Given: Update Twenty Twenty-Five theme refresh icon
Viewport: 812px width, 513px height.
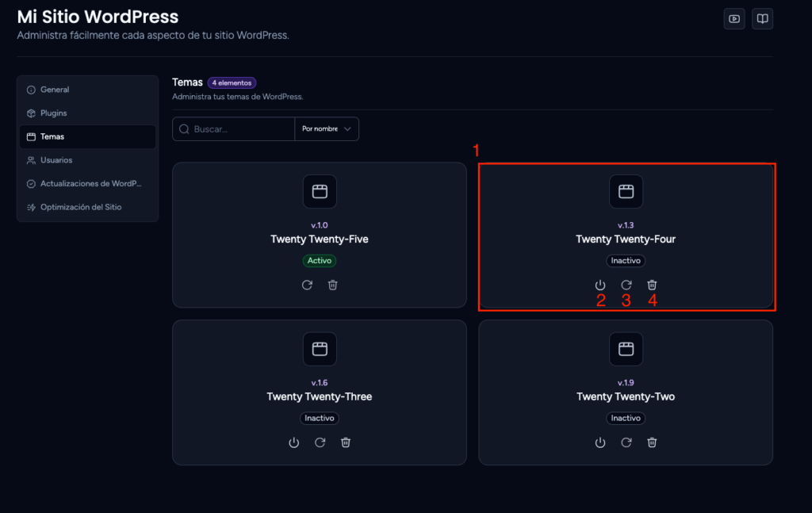Looking at the screenshot, I should click(x=307, y=285).
